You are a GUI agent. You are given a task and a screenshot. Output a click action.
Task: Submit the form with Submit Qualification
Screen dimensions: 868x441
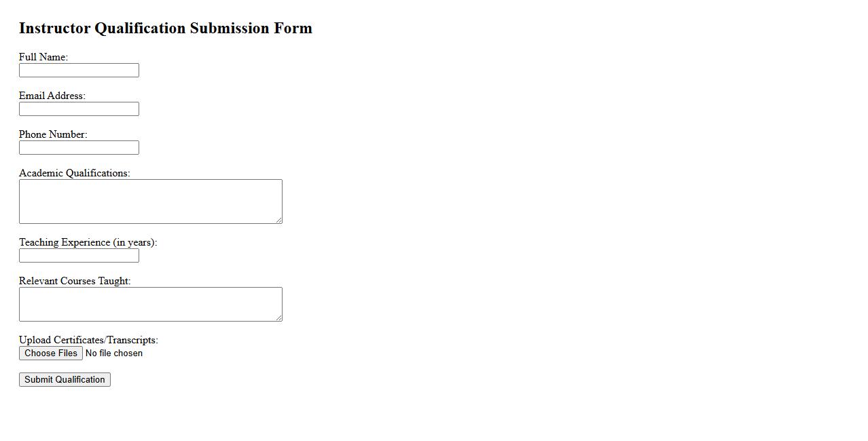pos(65,380)
